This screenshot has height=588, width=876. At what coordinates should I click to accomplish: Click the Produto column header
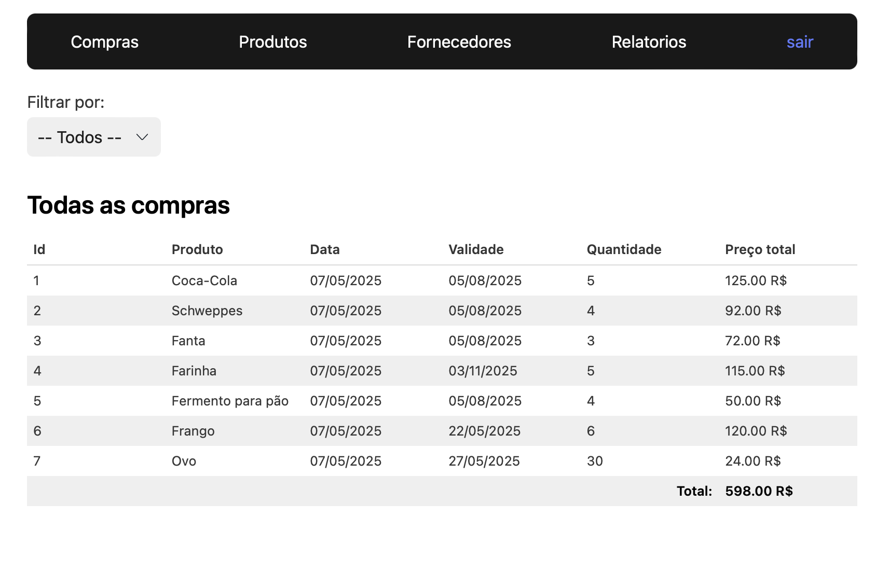(x=197, y=249)
